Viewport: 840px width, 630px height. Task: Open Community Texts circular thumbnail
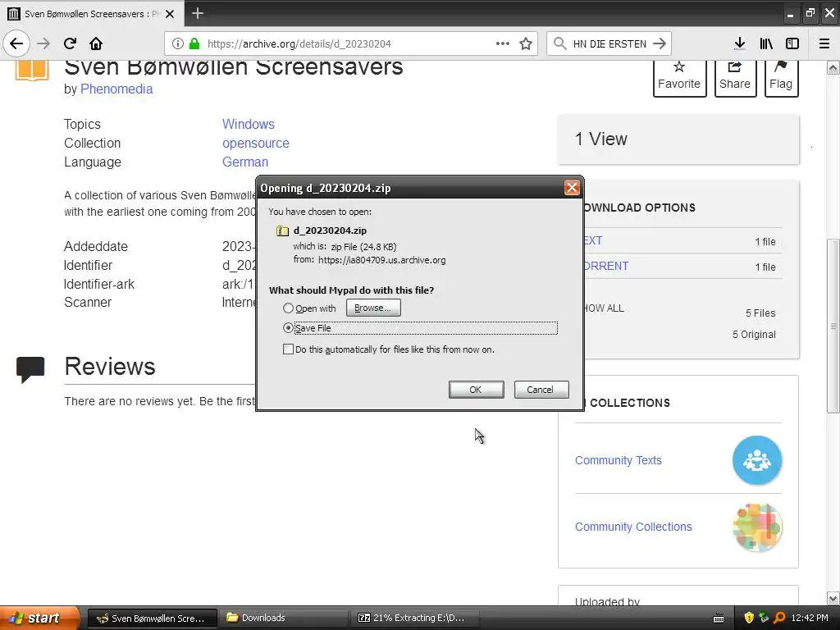[x=757, y=460]
